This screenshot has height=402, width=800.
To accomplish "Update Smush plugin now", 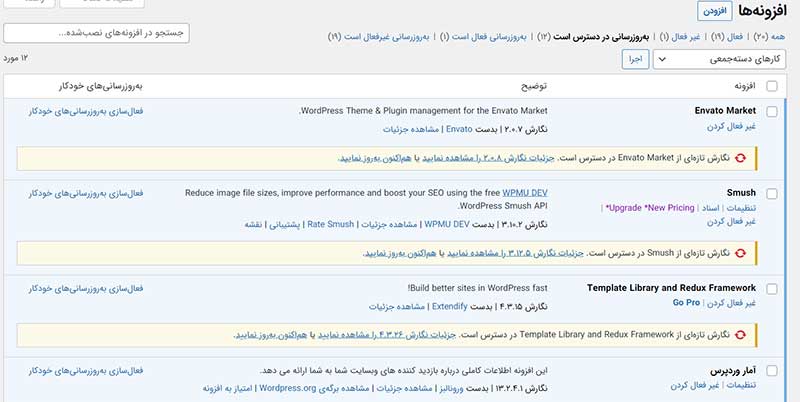I will click(402, 253).
